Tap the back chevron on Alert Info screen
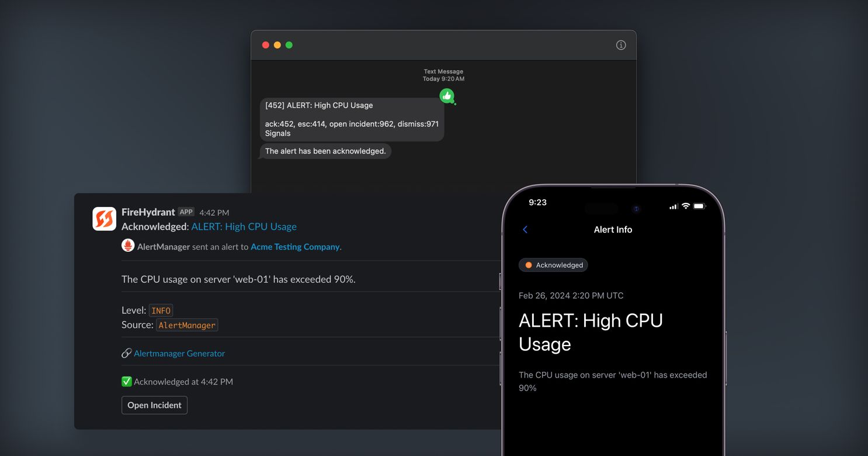868x456 pixels. tap(525, 230)
